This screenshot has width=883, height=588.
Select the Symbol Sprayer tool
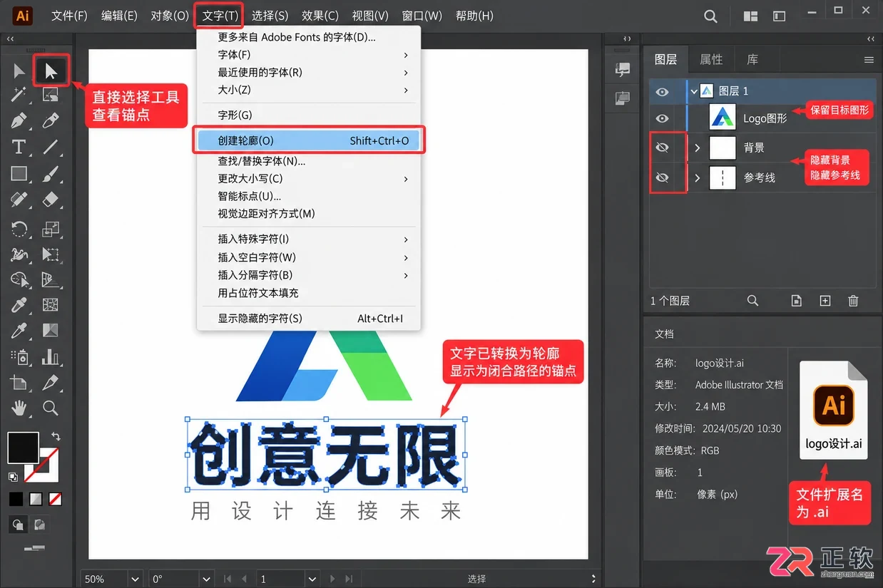click(19, 356)
